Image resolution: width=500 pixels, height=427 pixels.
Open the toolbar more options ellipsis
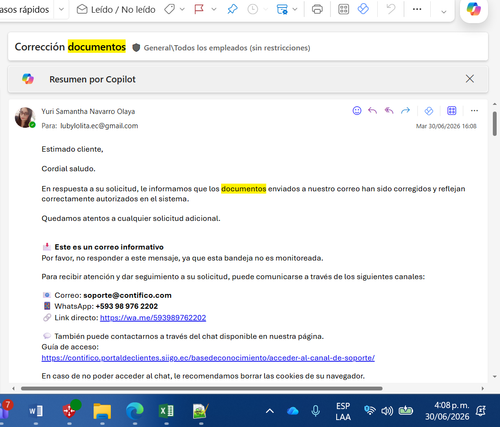417,9
